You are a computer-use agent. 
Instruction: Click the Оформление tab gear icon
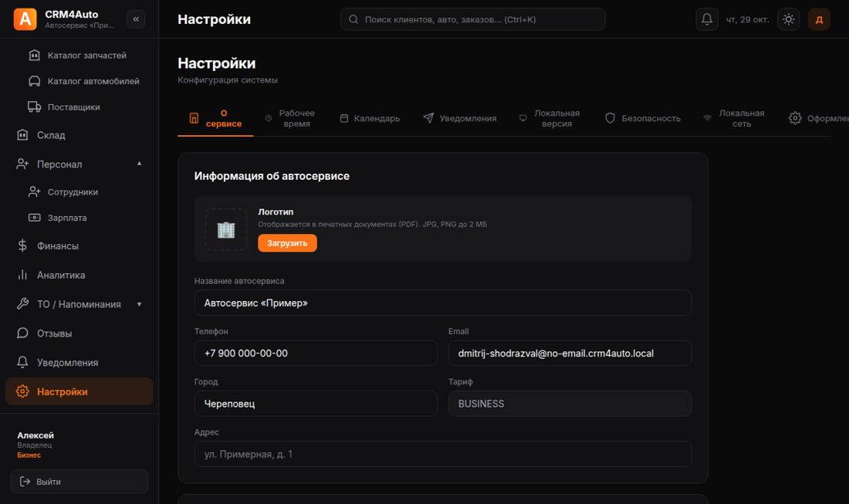(794, 118)
